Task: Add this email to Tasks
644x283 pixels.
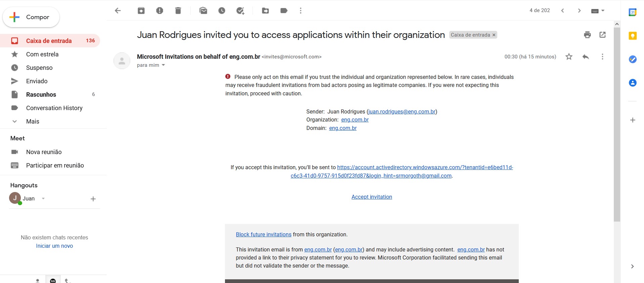Action: 240,11
